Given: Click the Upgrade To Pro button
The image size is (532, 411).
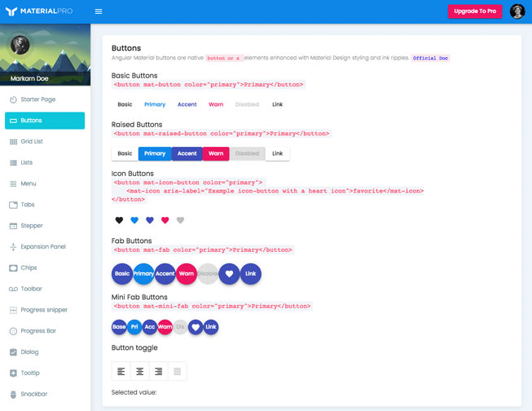Looking at the screenshot, I should point(475,11).
